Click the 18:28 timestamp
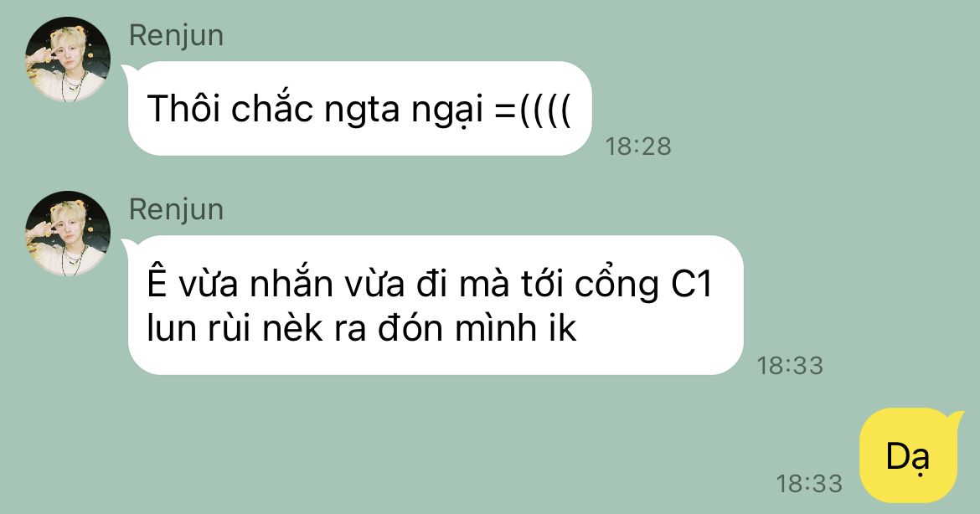The width and height of the screenshot is (980, 514). pos(638,146)
